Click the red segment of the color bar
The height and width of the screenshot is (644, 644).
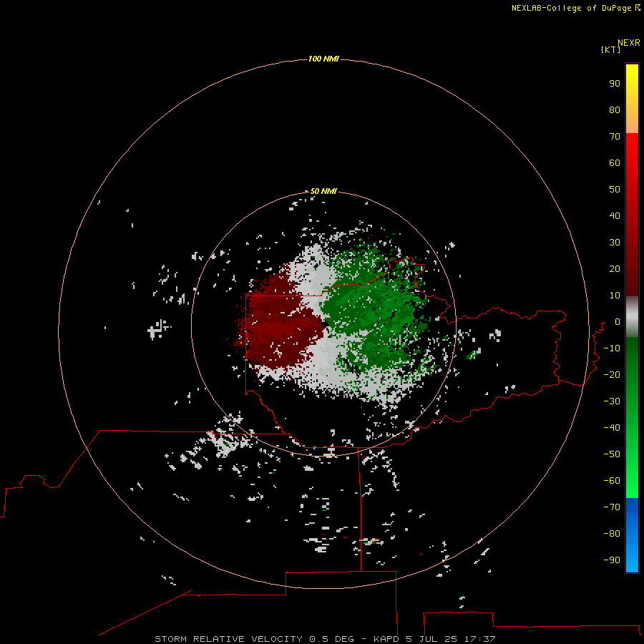pos(632,215)
